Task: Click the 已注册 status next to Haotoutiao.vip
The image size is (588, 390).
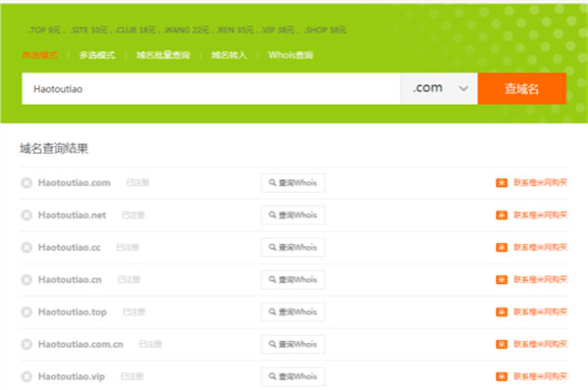Action: (x=132, y=376)
